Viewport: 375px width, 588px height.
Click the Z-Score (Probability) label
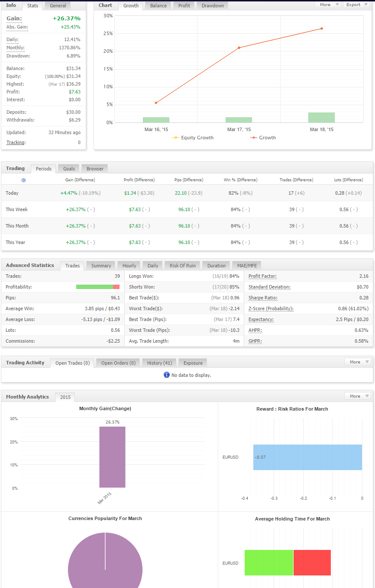[x=271, y=308]
